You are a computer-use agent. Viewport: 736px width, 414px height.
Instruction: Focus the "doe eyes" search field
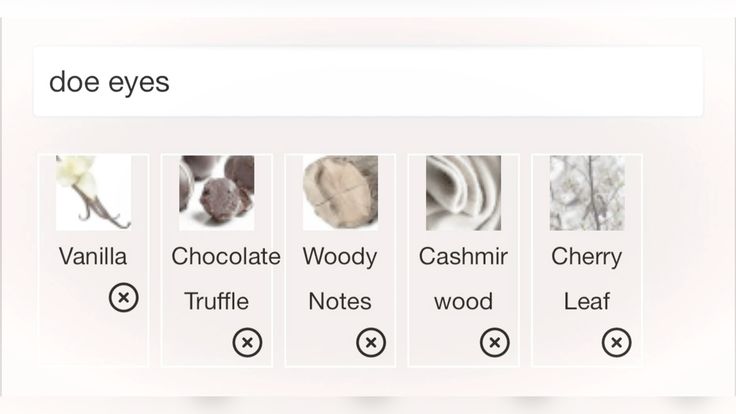(x=368, y=81)
